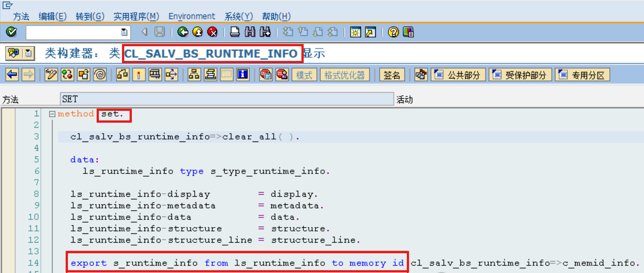Click the Save icon in the toolbar
Image resolution: width=644 pixels, height=273 pixels.
pos(159,32)
